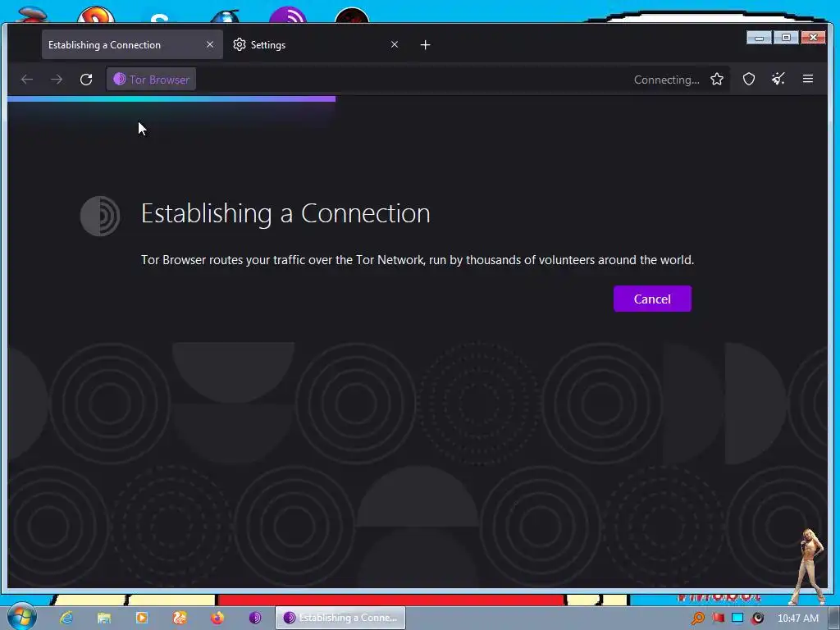Viewport: 840px width, 630px height.
Task: Go back with the back arrow
Action: [x=27, y=80]
